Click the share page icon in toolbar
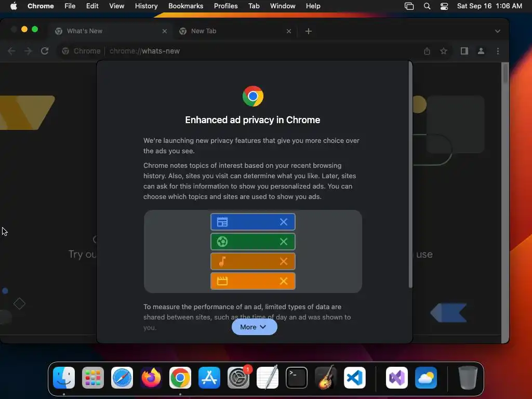532x399 pixels. [427, 51]
